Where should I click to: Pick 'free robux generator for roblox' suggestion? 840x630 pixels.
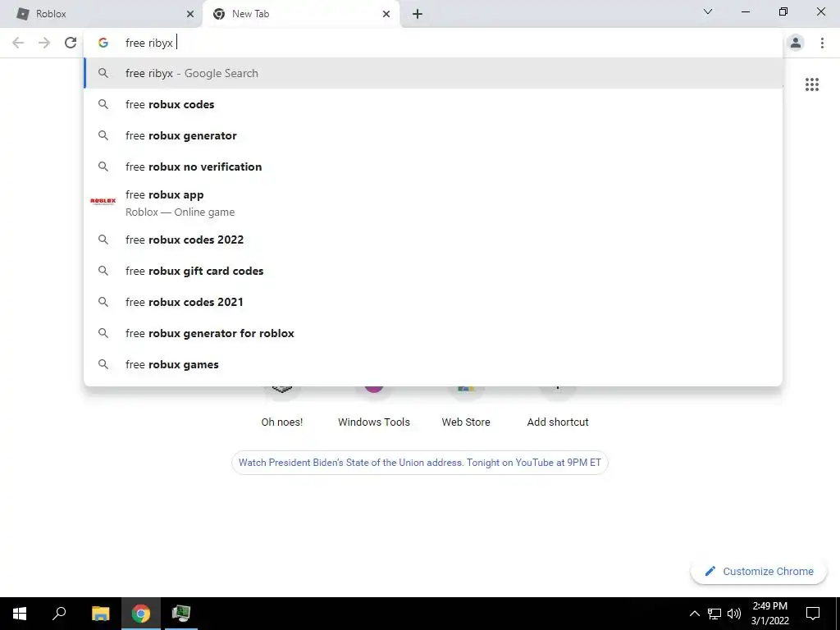coord(433,333)
